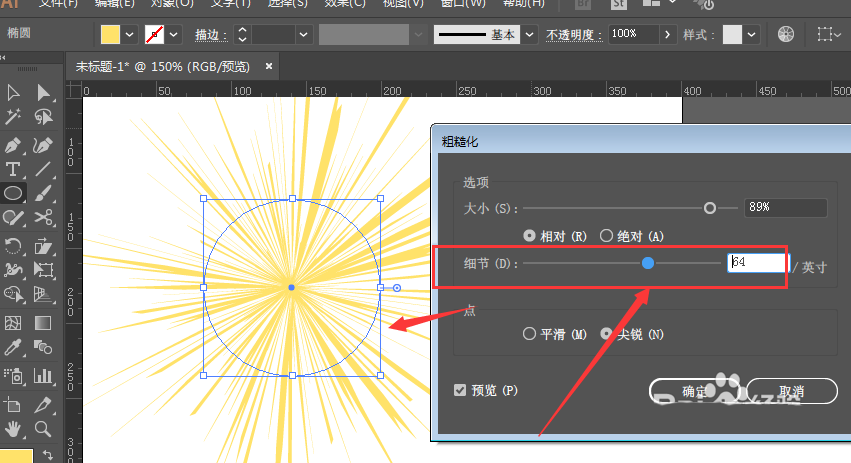Open the 窗口(W) window menu
This screenshot has width=851, height=463.
tap(463, 3)
